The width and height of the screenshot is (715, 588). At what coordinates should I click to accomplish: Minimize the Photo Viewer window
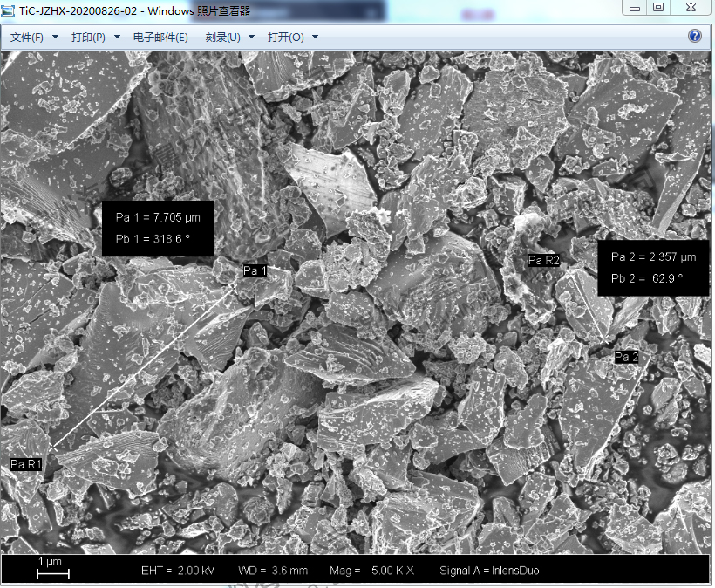(635, 8)
